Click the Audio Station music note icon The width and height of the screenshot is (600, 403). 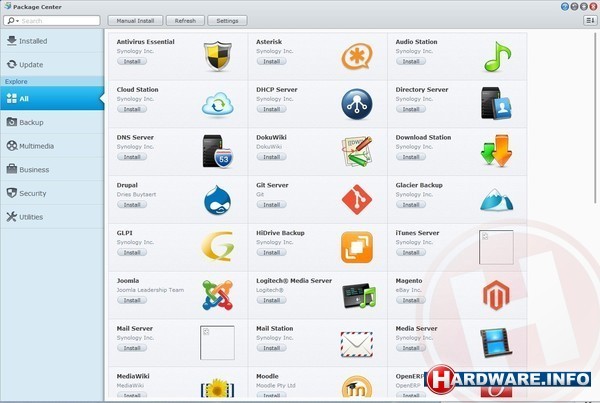(496, 56)
